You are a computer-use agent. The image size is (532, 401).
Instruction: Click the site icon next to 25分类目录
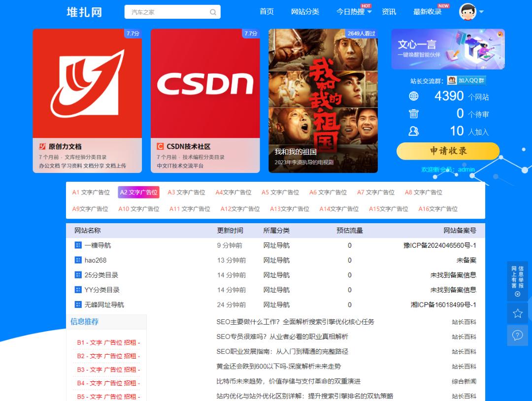(78, 275)
